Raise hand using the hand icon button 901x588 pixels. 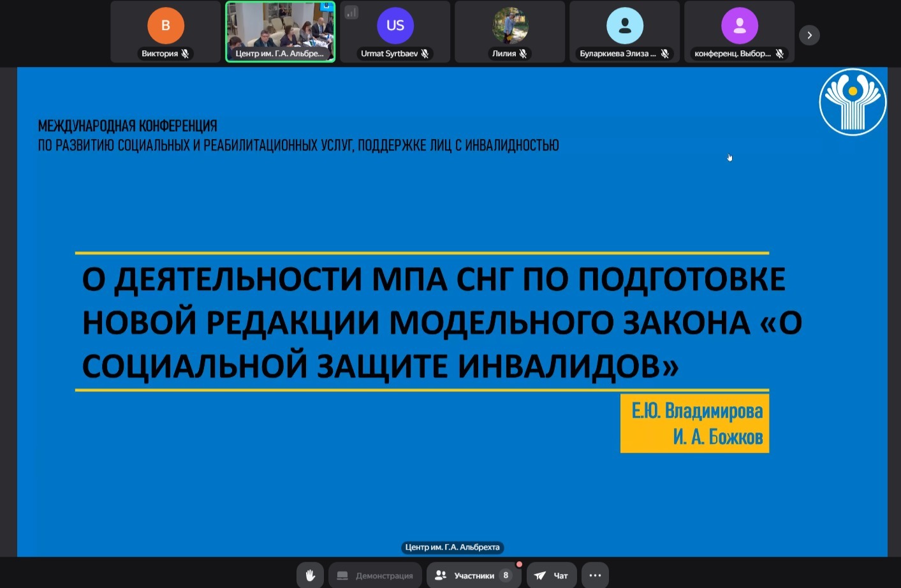(310, 575)
